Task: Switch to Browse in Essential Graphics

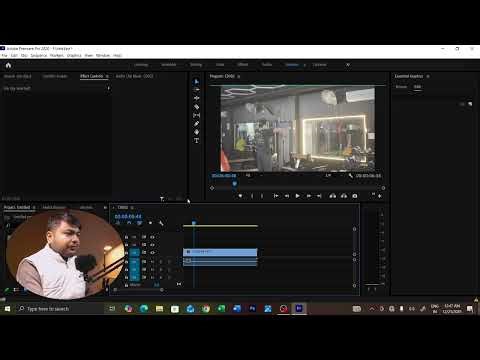Action: coord(401,87)
